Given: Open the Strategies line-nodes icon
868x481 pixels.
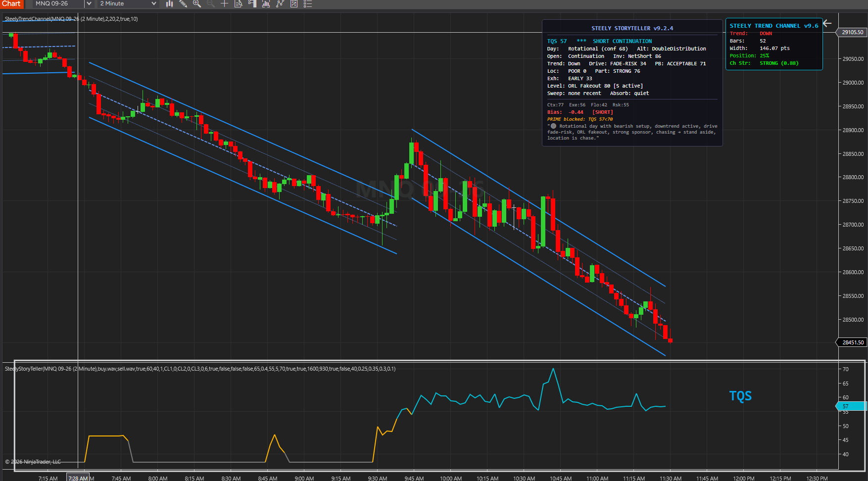Looking at the screenshot, I should coord(280,4).
